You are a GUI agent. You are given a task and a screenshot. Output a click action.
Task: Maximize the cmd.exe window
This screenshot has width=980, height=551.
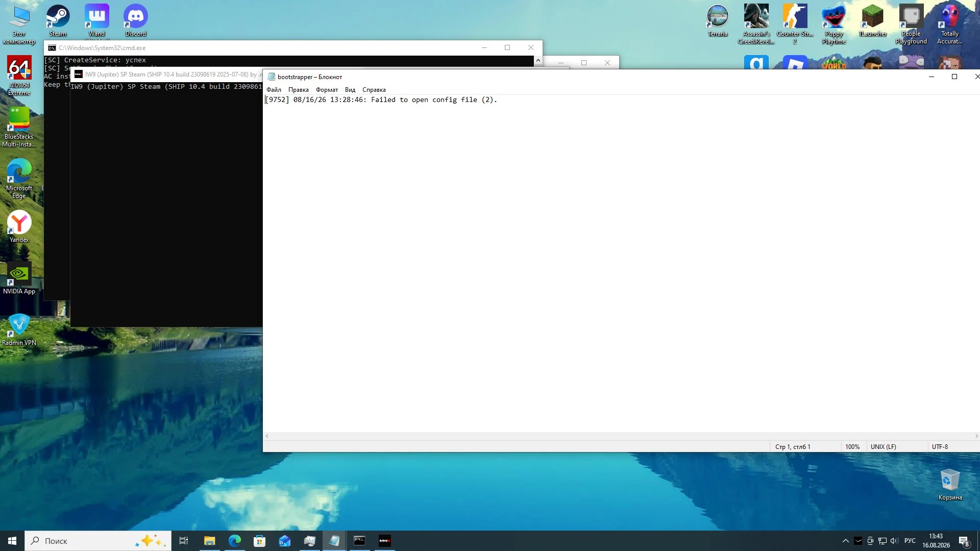(x=507, y=47)
